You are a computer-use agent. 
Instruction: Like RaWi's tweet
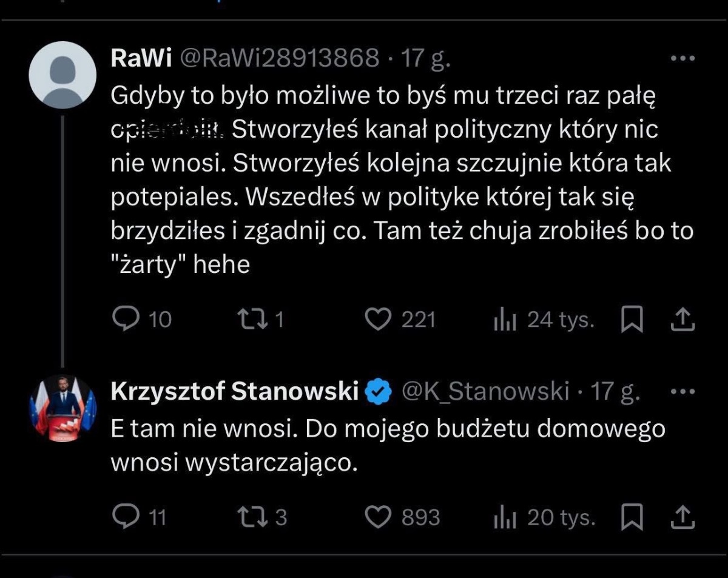(x=380, y=319)
